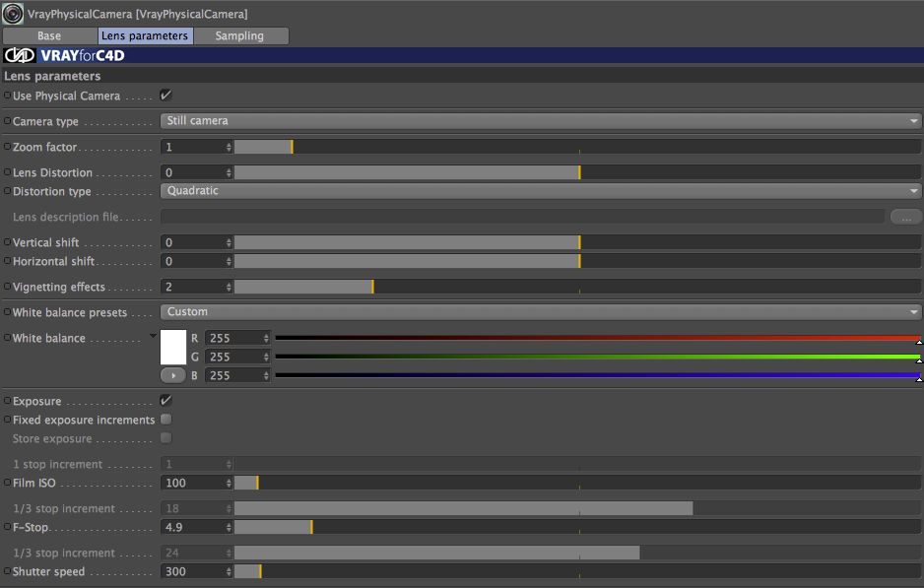Open the Sampling tab
Image resolution: width=924 pixels, height=588 pixels.
coord(240,35)
